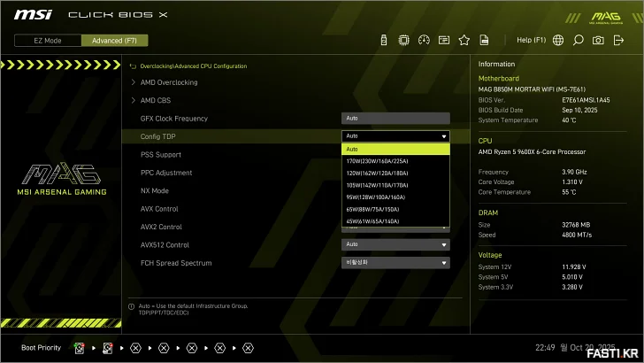Click the Motherboard heading in Information

(x=499, y=79)
